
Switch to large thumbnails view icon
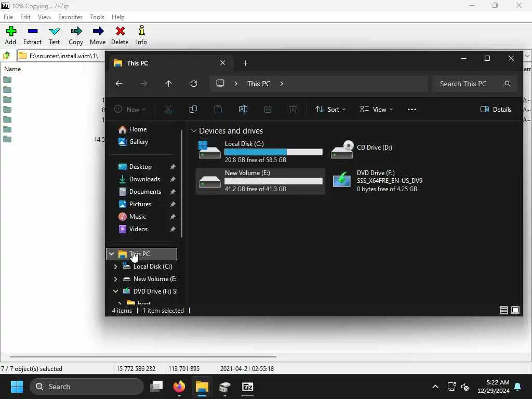(515, 310)
